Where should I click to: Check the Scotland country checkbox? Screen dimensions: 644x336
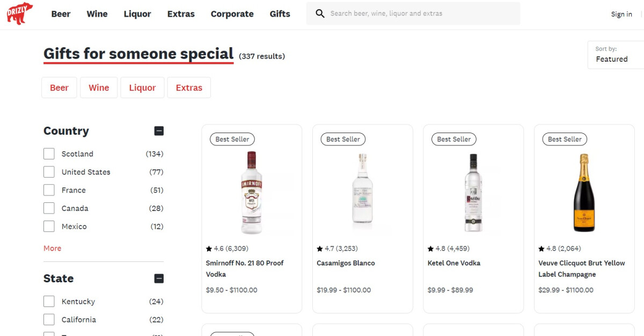(49, 154)
